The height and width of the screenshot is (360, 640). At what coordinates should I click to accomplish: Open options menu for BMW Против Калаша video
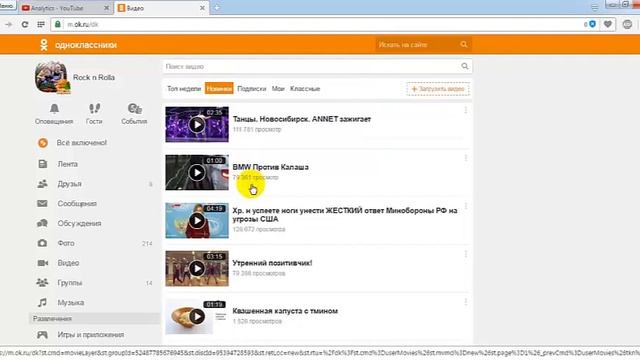click(x=466, y=158)
